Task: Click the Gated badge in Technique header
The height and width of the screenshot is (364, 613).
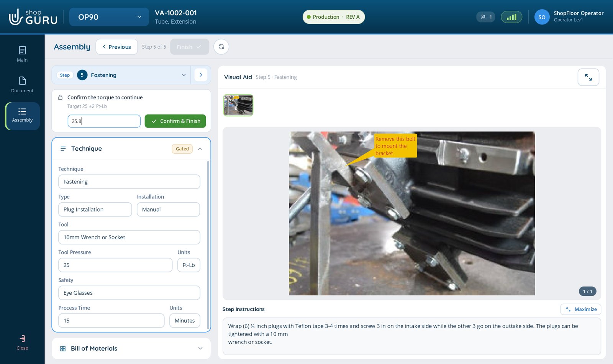Action: coord(182,149)
